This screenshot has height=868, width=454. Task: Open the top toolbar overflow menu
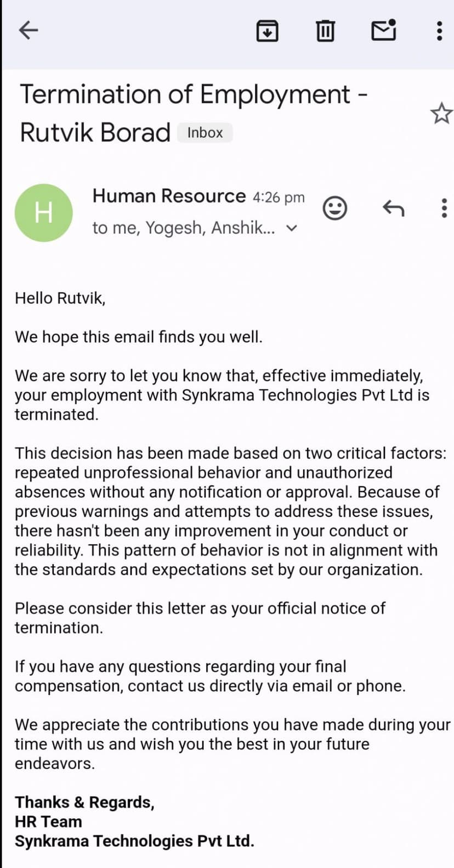439,31
